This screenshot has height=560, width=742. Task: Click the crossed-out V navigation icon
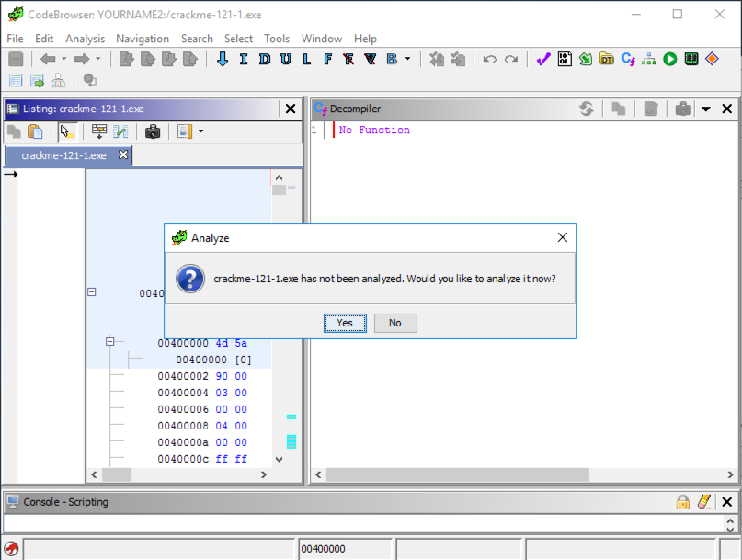pos(370,59)
